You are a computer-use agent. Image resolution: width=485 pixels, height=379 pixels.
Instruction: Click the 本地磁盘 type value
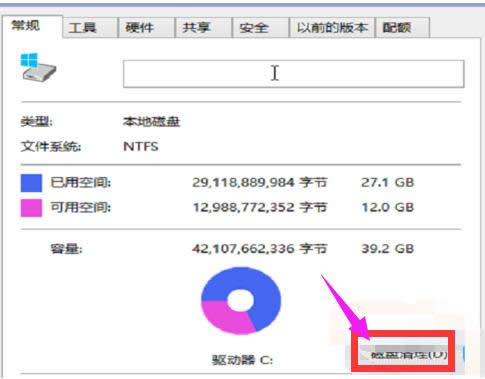[151, 122]
